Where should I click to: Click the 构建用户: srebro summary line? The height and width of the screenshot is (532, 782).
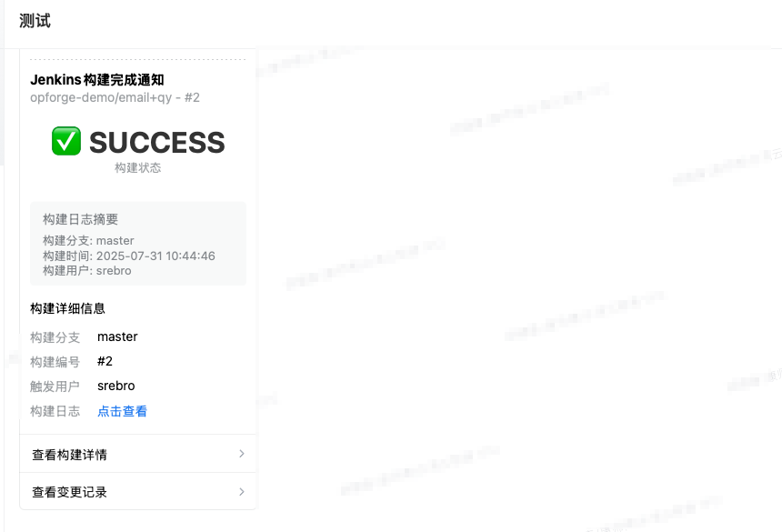coord(86,271)
